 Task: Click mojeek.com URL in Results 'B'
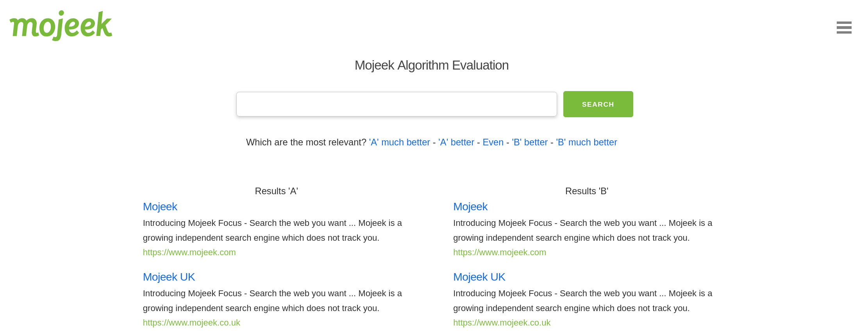click(500, 252)
